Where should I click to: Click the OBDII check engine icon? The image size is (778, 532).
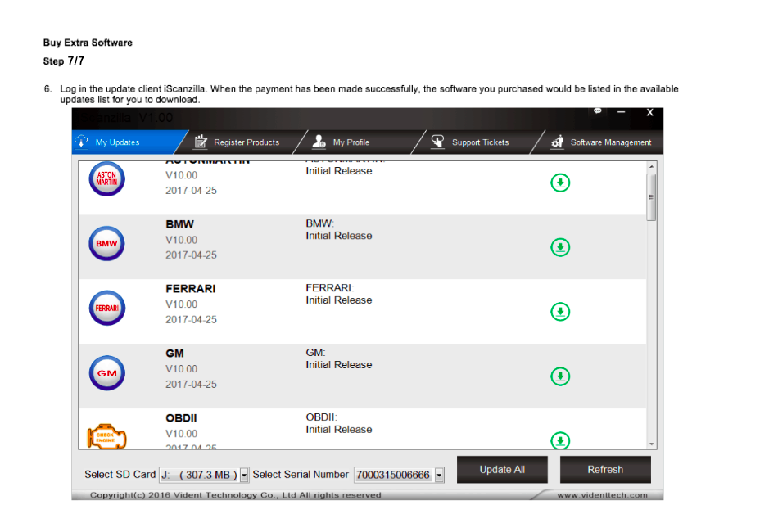106,436
